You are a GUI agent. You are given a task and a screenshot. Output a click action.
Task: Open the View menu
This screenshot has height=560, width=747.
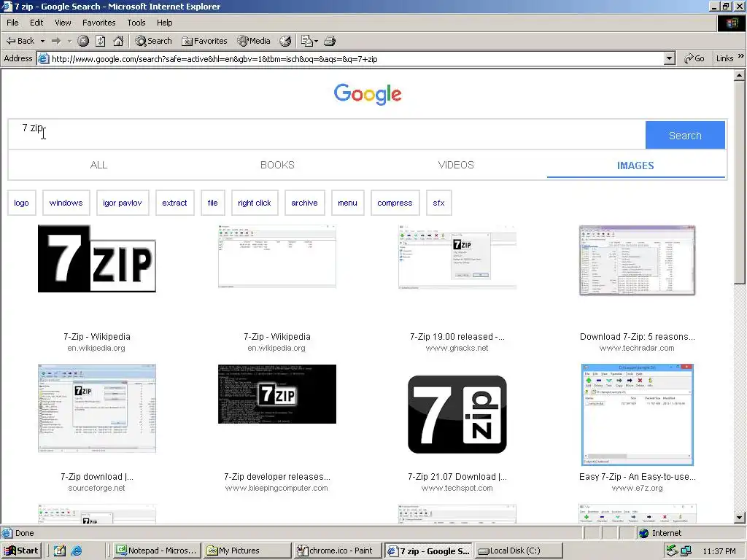[63, 23]
